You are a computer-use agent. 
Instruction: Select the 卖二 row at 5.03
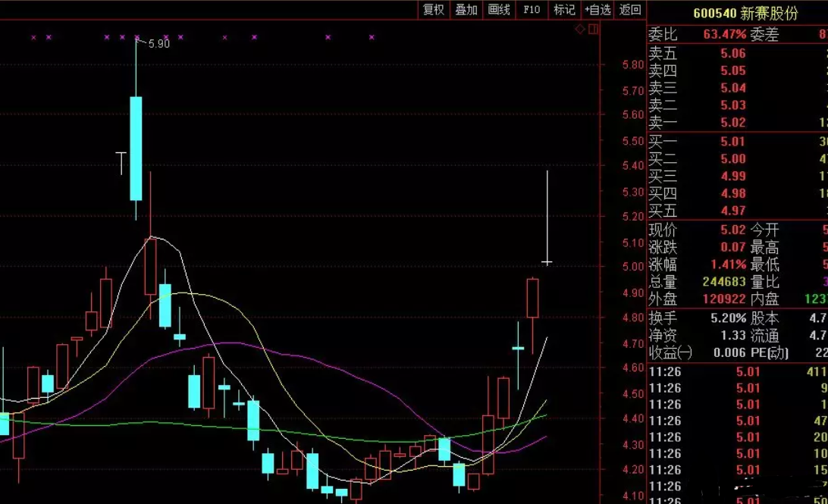coord(738,105)
